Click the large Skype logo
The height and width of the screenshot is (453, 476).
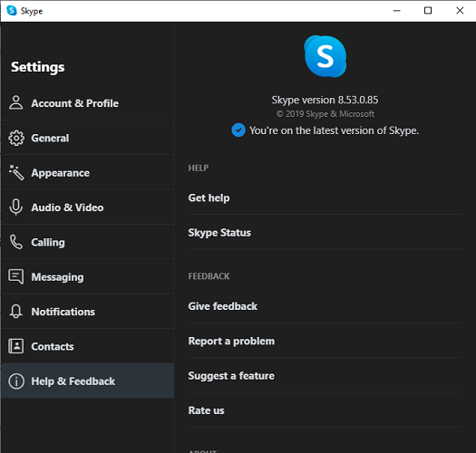(x=325, y=56)
